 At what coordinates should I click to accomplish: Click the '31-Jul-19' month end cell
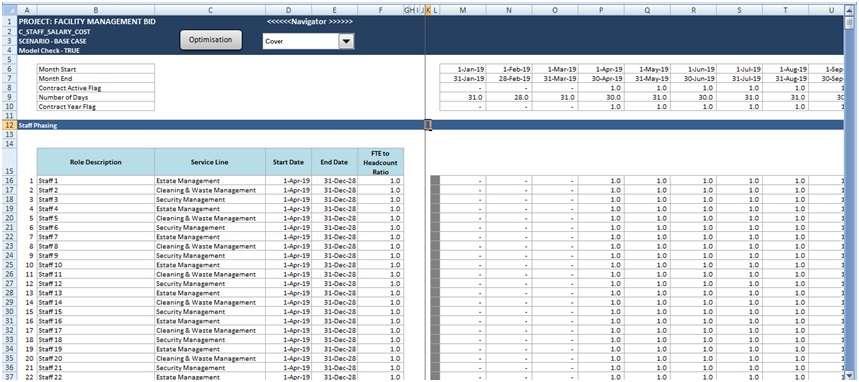739,79
